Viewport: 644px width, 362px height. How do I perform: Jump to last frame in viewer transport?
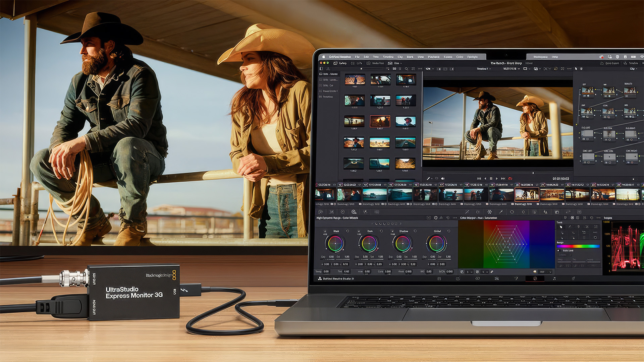point(503,178)
